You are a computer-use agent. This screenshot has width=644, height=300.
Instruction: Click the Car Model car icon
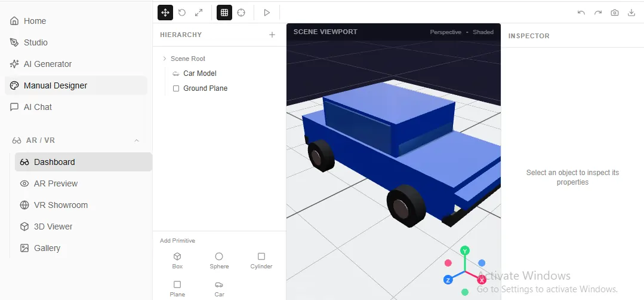pos(176,74)
